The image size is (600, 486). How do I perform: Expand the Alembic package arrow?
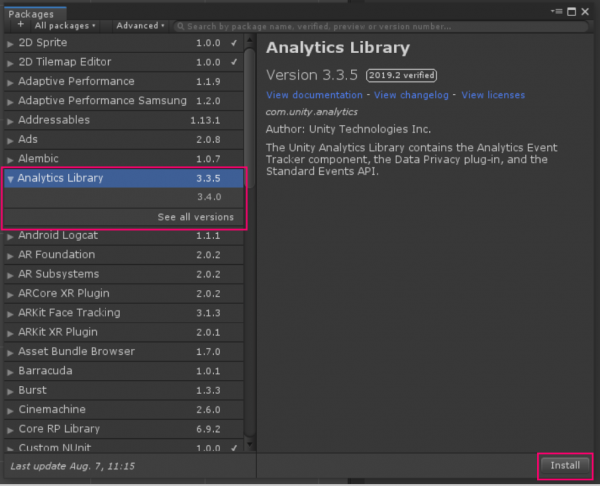tap(10, 160)
